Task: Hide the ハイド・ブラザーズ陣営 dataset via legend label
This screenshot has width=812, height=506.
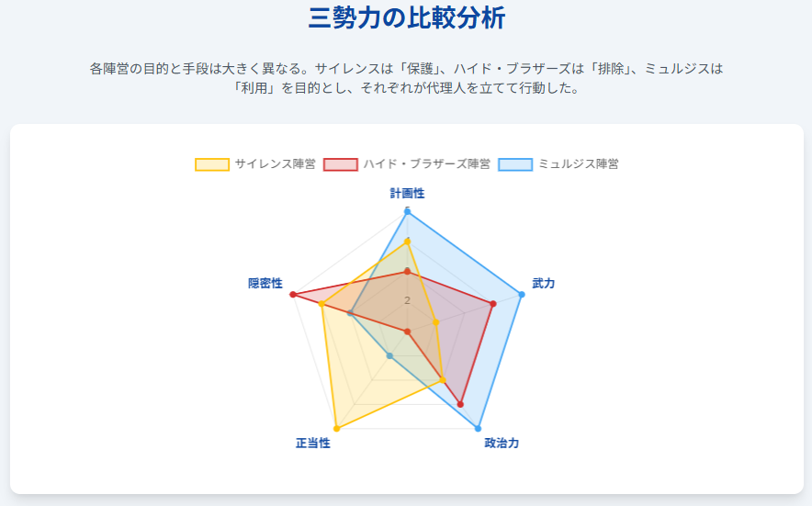Action: tap(427, 164)
